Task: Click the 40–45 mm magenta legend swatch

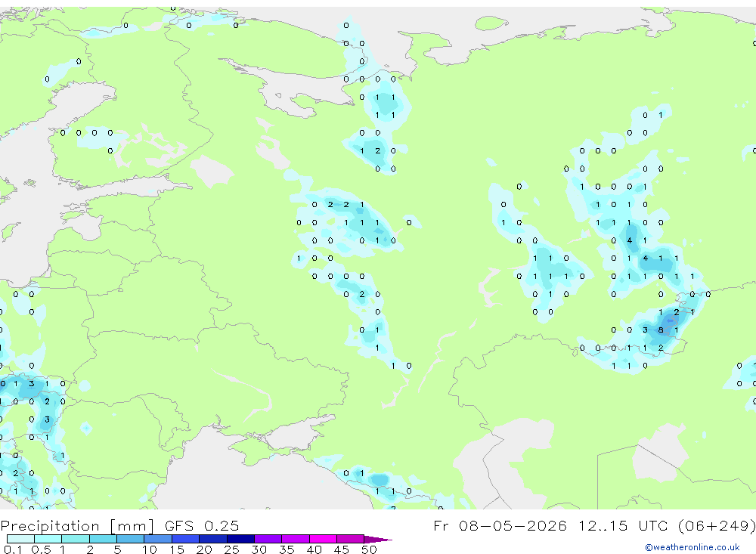Action: [323, 539]
